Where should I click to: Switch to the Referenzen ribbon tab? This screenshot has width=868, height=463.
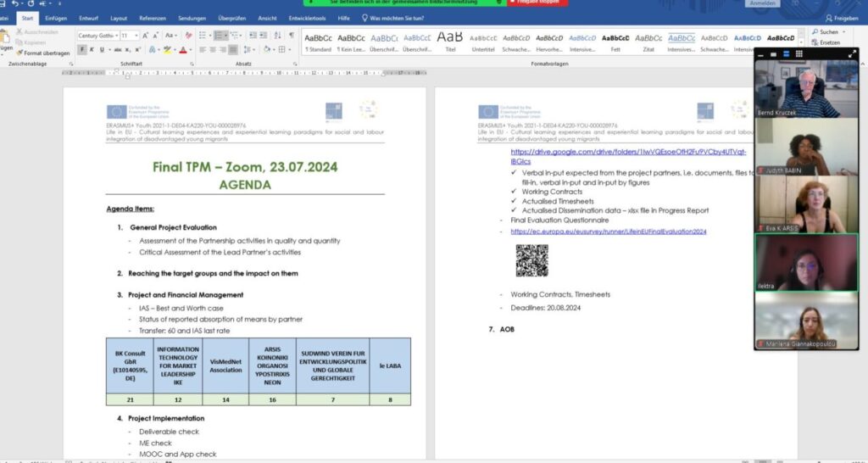pyautogui.click(x=153, y=18)
